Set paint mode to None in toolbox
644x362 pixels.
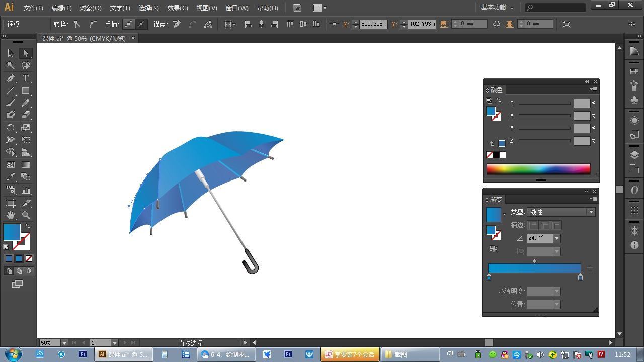[x=29, y=259]
